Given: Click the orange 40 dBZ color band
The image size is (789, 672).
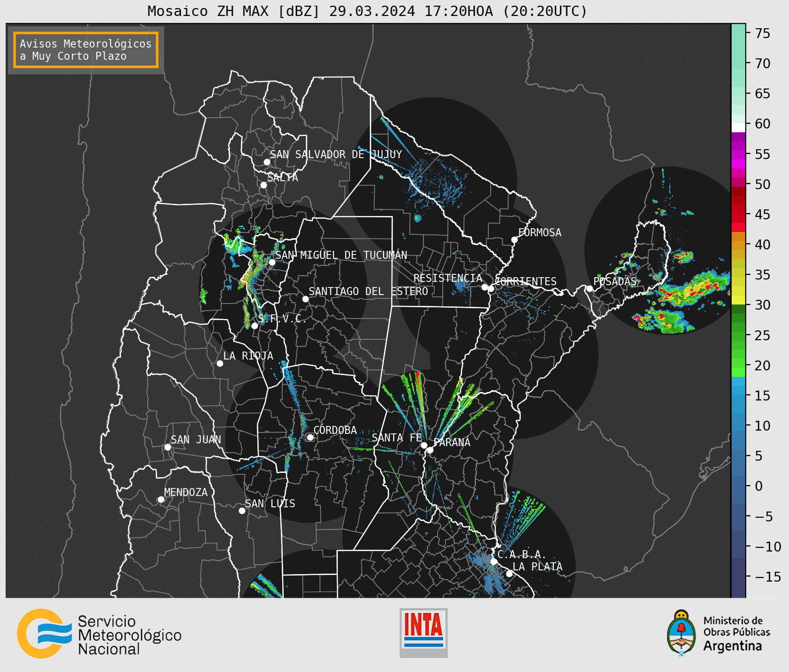Looking at the screenshot, I should pyautogui.click(x=738, y=245).
